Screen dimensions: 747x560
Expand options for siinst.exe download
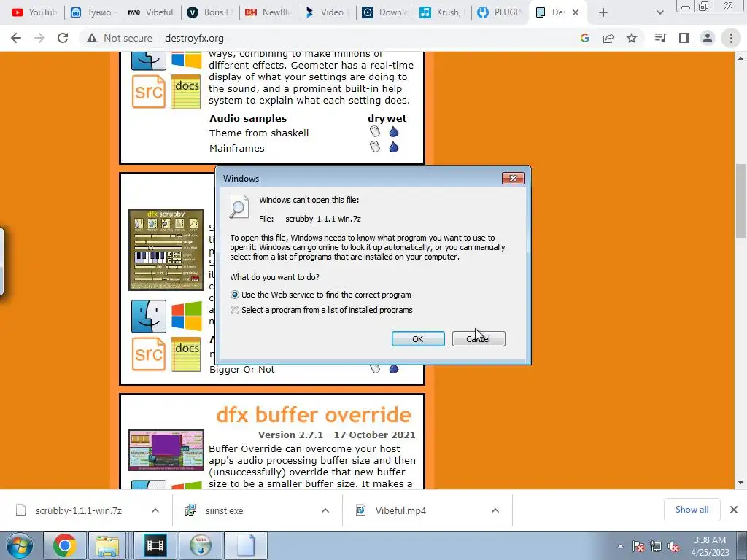(325, 510)
